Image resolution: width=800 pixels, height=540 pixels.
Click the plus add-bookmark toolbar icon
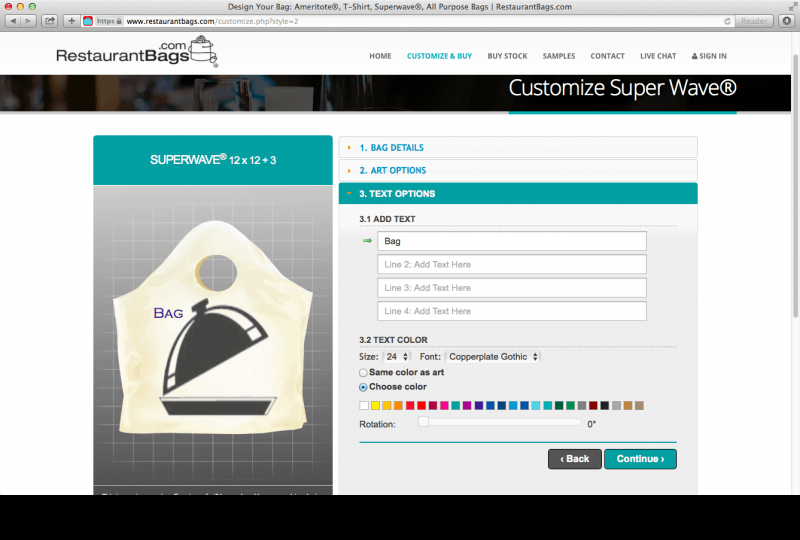[x=71, y=21]
